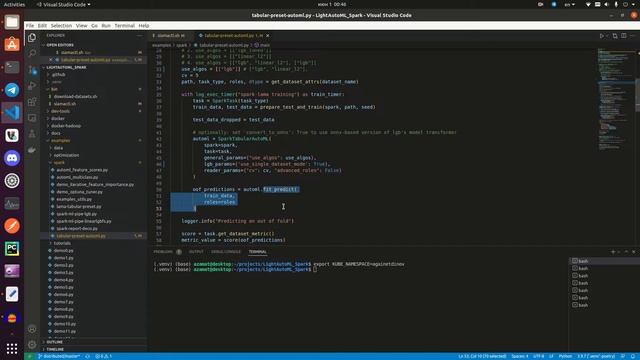Screen dimensions: 640x360
Task: Click the git branch name in status bar
Action: [59, 356]
